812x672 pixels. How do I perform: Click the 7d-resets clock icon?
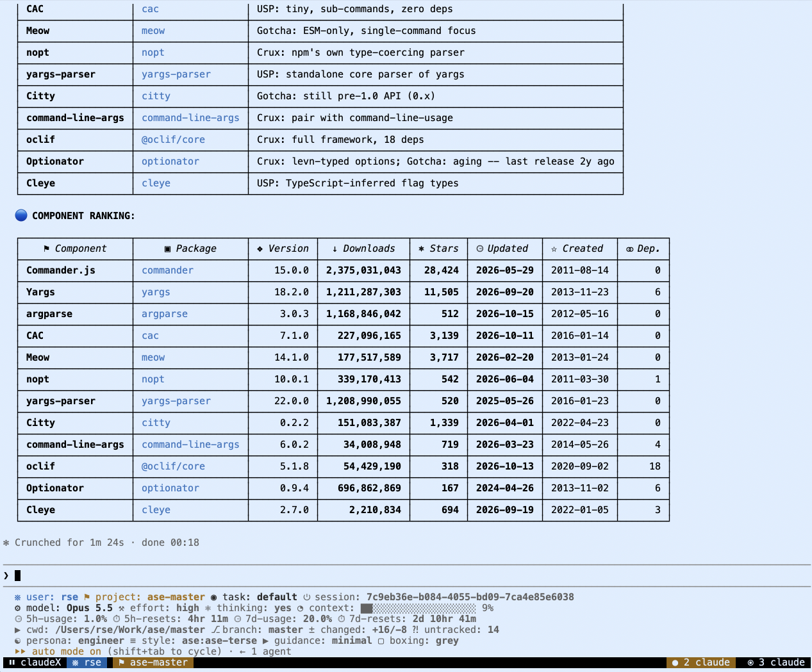(341, 619)
